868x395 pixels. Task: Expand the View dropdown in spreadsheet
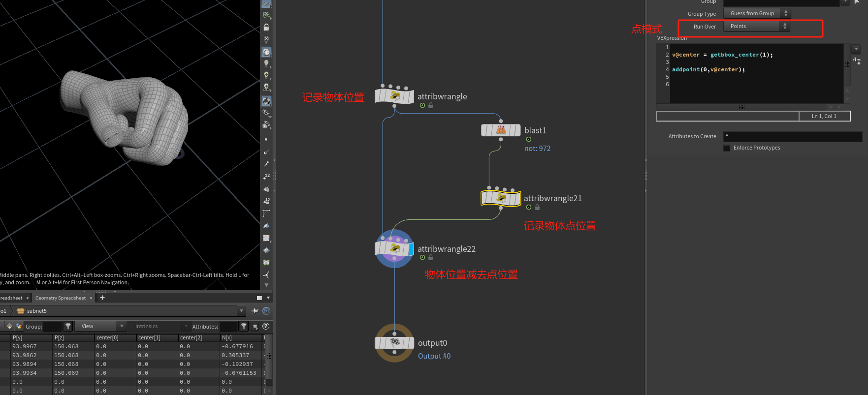click(x=101, y=326)
